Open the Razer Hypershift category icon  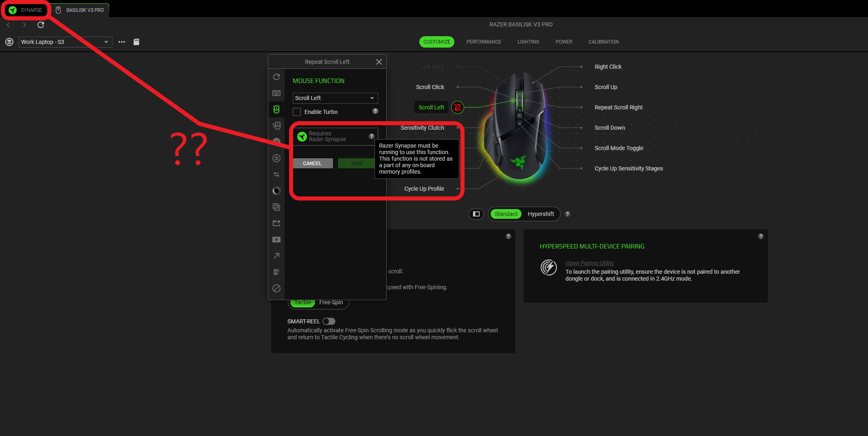pyautogui.click(x=276, y=207)
